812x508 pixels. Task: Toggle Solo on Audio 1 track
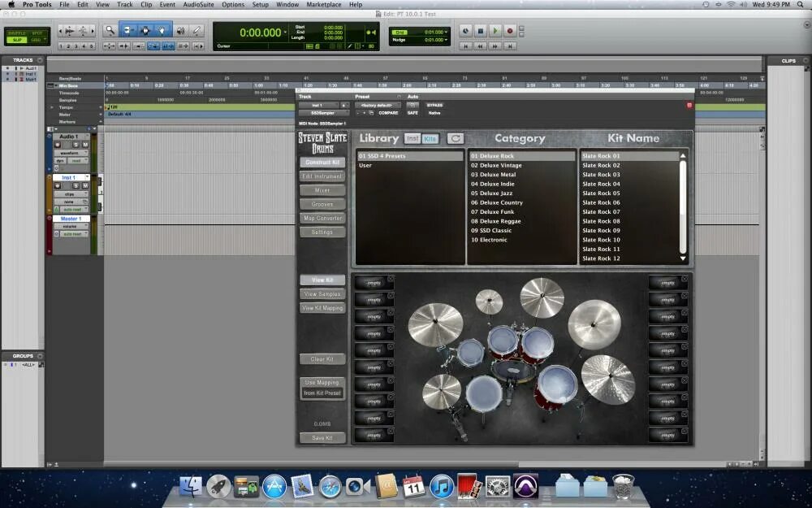76,145
